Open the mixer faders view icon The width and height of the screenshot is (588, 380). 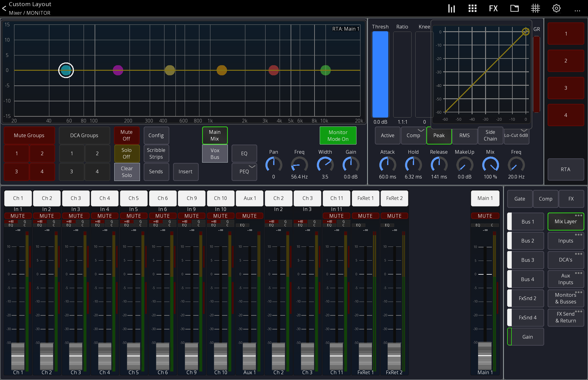pyautogui.click(x=451, y=8)
